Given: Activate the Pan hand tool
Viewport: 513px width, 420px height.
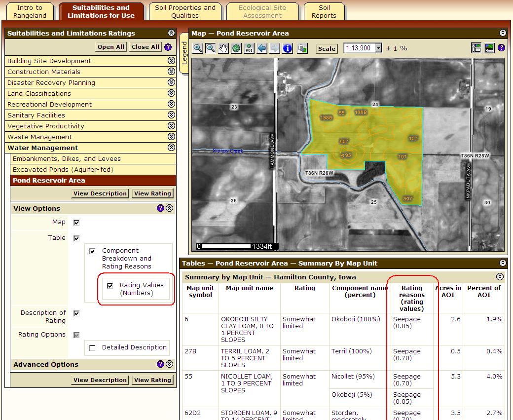Looking at the screenshot, I should (x=223, y=48).
